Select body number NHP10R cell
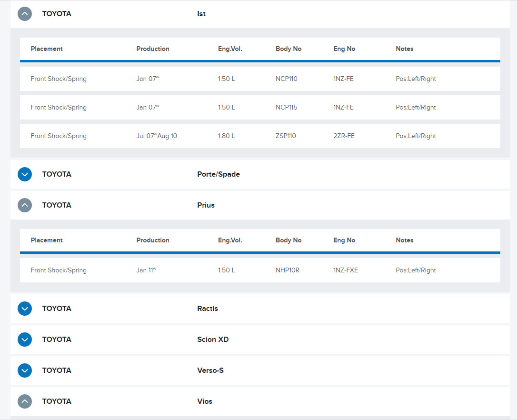517x420 pixels. click(287, 270)
